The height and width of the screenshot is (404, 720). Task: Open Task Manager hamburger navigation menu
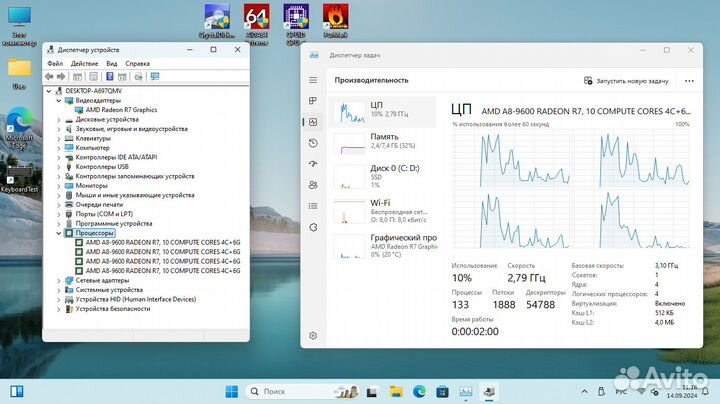coord(313,80)
